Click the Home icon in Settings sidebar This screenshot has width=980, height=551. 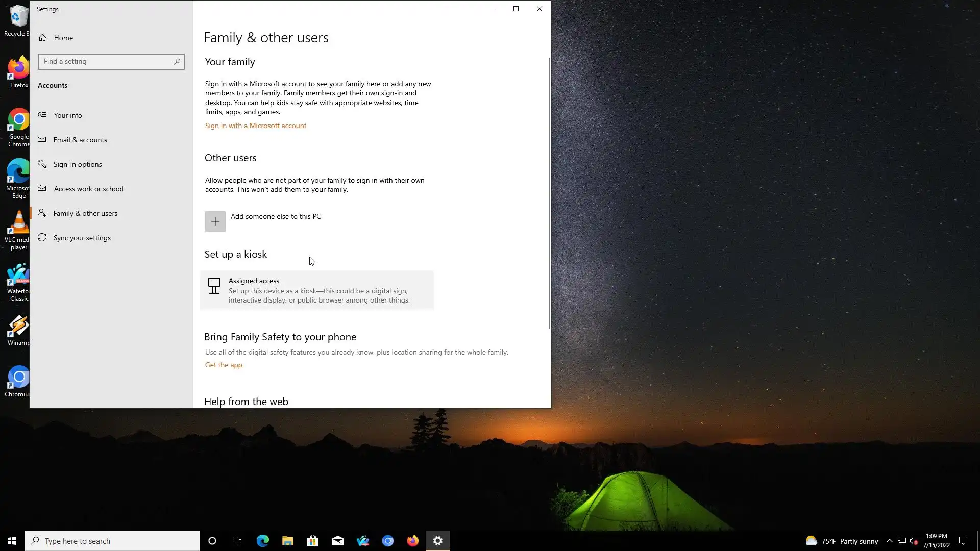click(42, 38)
